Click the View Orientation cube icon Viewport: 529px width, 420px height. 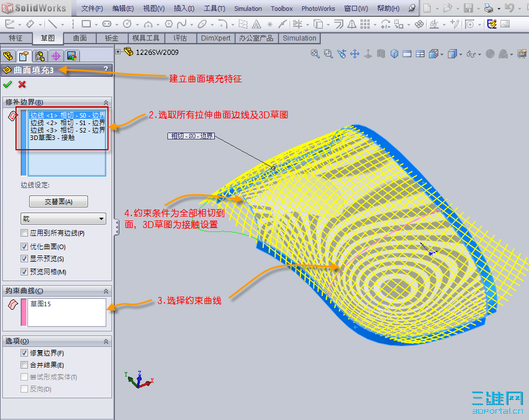click(x=434, y=54)
